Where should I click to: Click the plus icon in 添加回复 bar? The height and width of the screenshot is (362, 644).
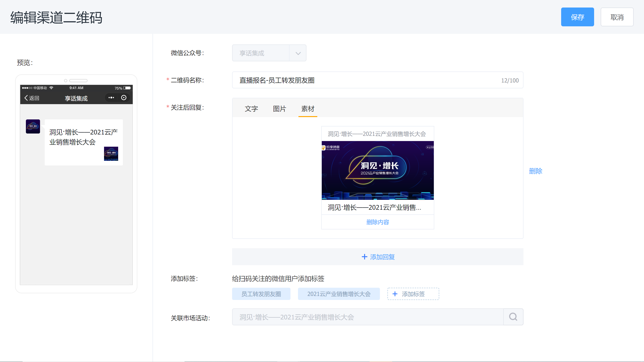click(365, 257)
